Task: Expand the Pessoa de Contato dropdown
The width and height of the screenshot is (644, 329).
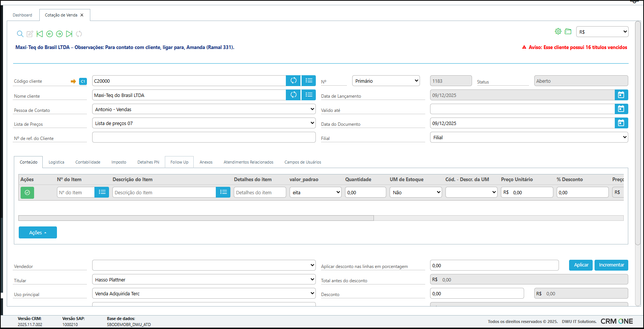Action: click(204, 109)
